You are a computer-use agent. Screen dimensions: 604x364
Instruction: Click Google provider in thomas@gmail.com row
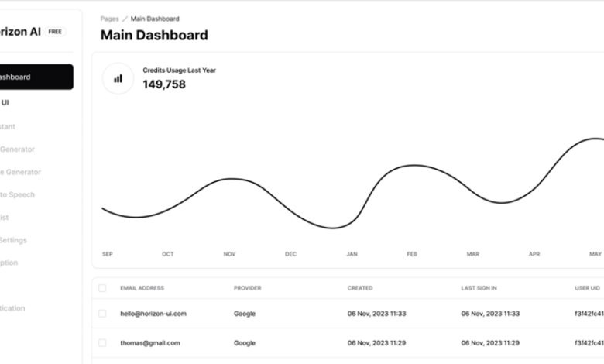(x=245, y=343)
